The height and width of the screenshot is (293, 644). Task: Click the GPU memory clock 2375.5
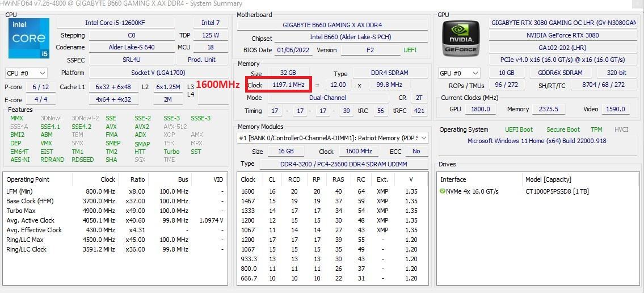pos(548,110)
